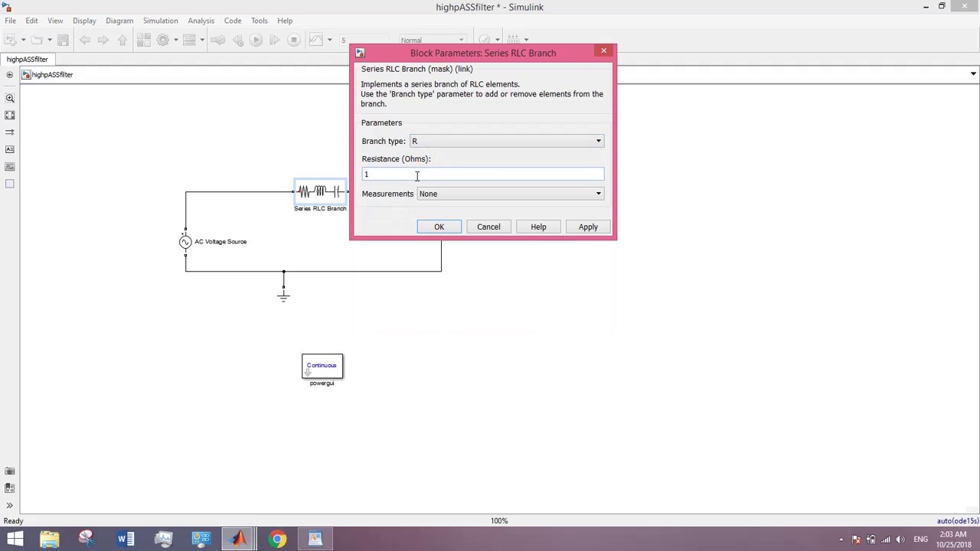Expand the left palette with double chevron

click(10, 505)
